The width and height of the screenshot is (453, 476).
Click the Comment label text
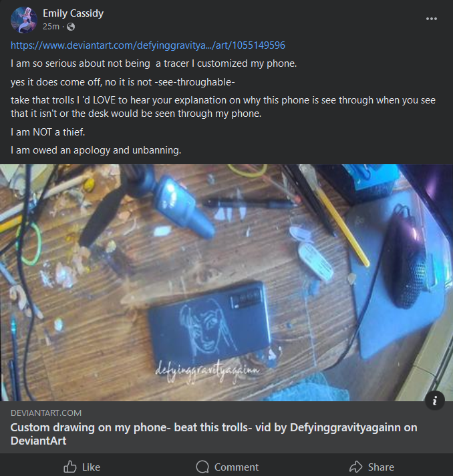[237, 467]
